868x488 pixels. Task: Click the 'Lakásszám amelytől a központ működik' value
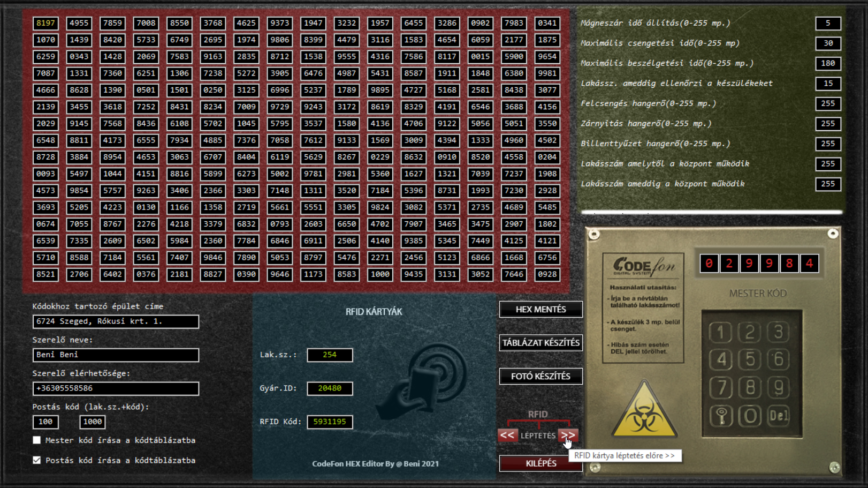[828, 164]
